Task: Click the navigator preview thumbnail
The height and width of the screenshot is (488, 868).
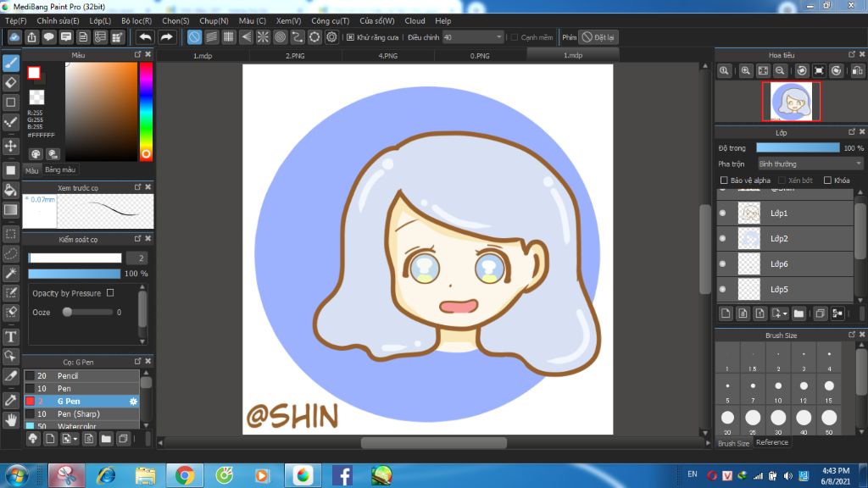Action: click(x=791, y=102)
